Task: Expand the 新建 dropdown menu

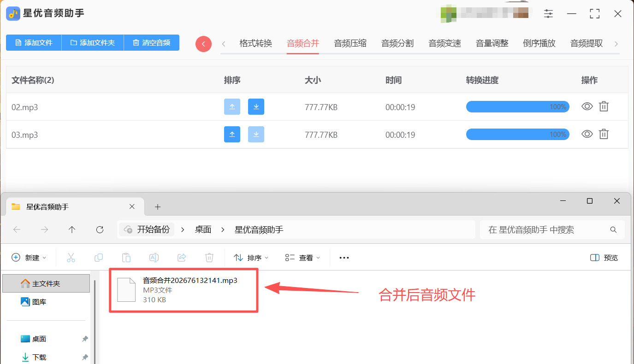Action: coord(29,258)
